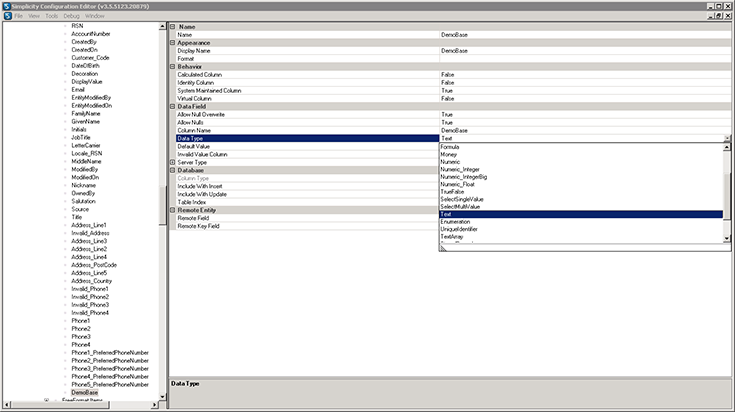Collapse the Data Field property category
The height and width of the screenshot is (412, 735).
pos(172,106)
